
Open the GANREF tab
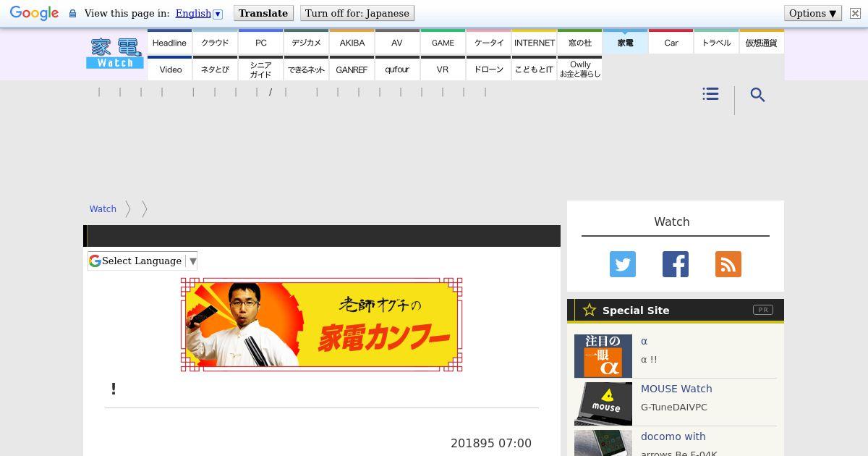point(352,69)
